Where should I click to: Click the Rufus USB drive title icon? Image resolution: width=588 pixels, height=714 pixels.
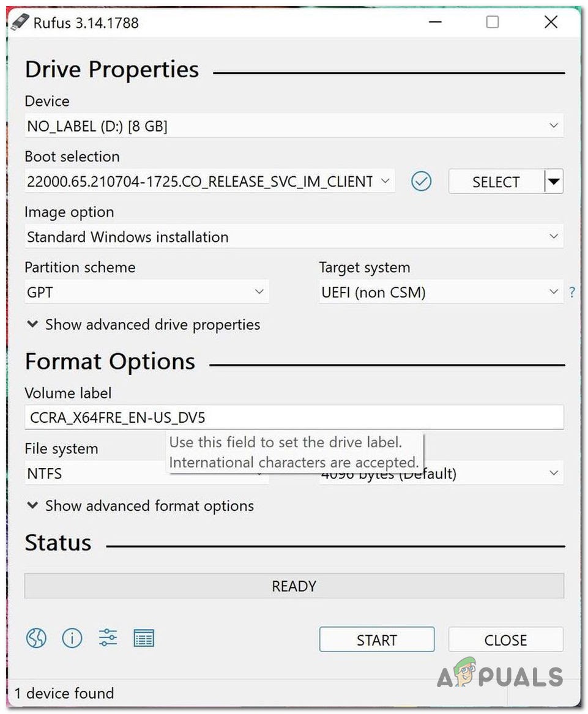click(20, 22)
